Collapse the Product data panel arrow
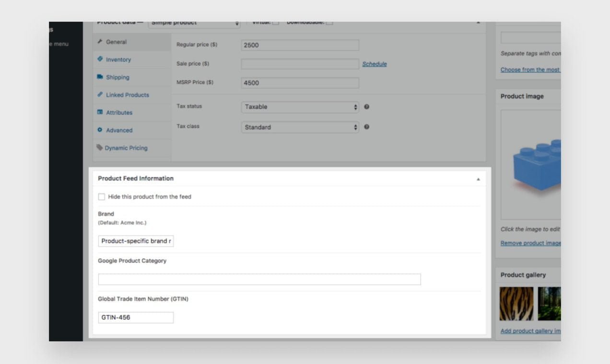 click(478, 23)
